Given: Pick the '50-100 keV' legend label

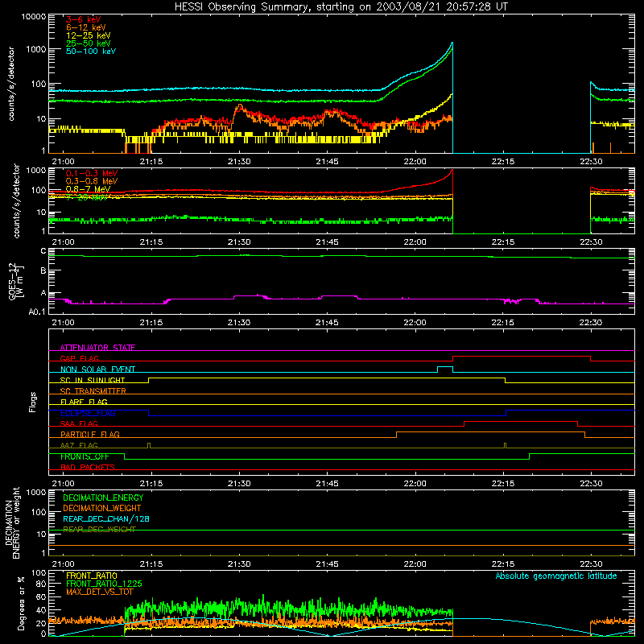Looking at the screenshot, I should [x=91, y=52].
